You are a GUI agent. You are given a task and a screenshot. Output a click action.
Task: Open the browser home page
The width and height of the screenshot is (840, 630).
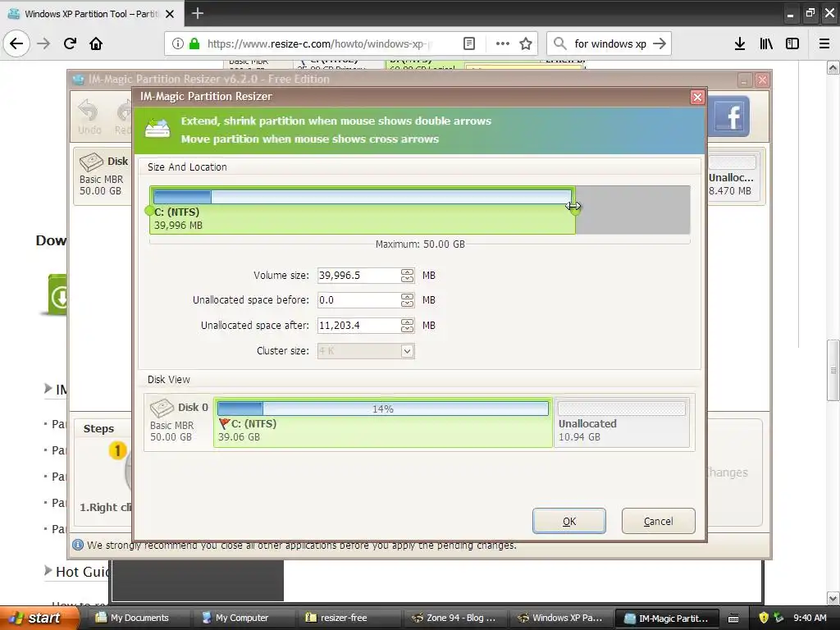coord(96,43)
